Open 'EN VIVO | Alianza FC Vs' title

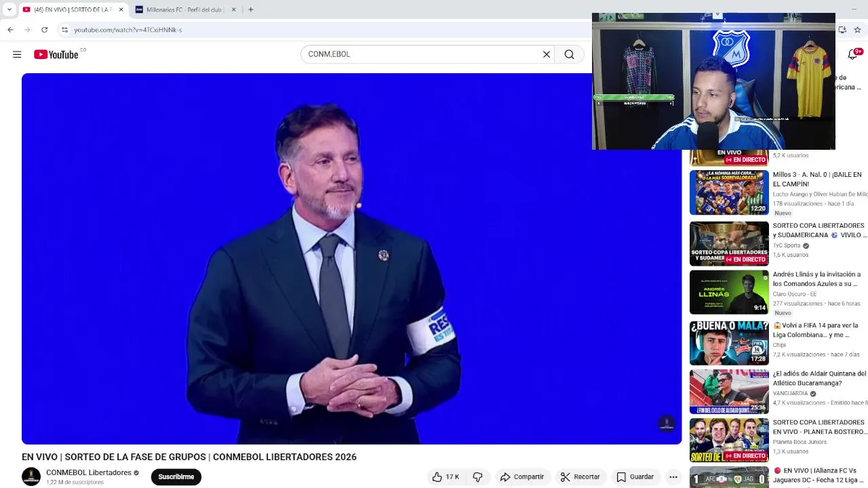820,475
